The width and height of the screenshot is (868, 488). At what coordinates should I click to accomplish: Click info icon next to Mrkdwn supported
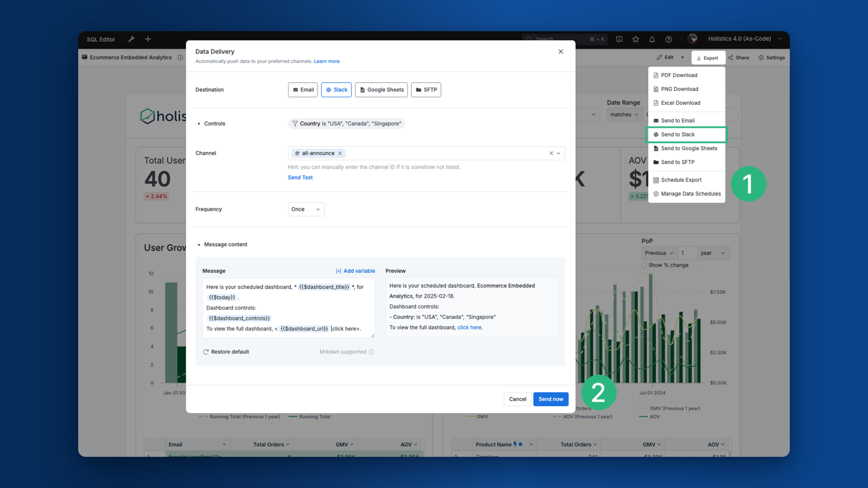(372, 352)
